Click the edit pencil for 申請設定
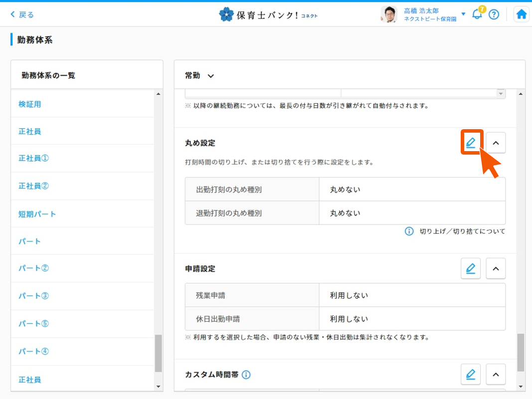The height and width of the screenshot is (399, 532). pos(471,268)
